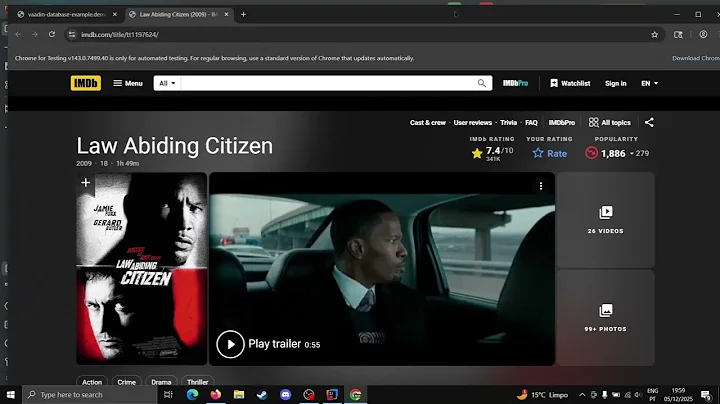This screenshot has width=720, height=404.
Task: Open Steam from the taskbar
Action: pyautogui.click(x=262, y=395)
